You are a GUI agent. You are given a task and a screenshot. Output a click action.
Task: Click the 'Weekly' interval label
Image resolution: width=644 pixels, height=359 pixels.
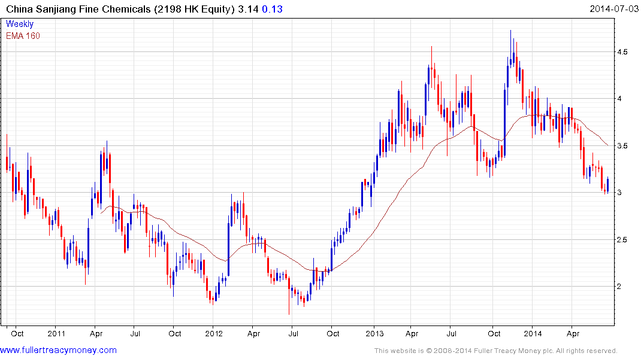[20, 24]
